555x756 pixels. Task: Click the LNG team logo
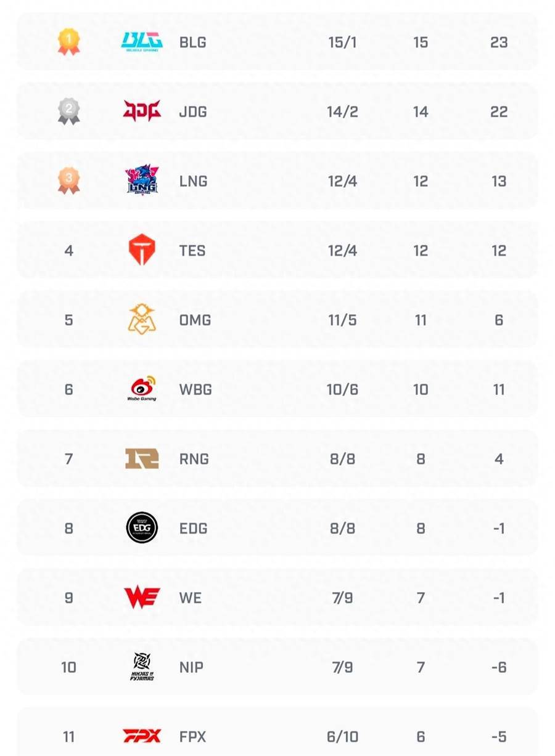(x=142, y=180)
